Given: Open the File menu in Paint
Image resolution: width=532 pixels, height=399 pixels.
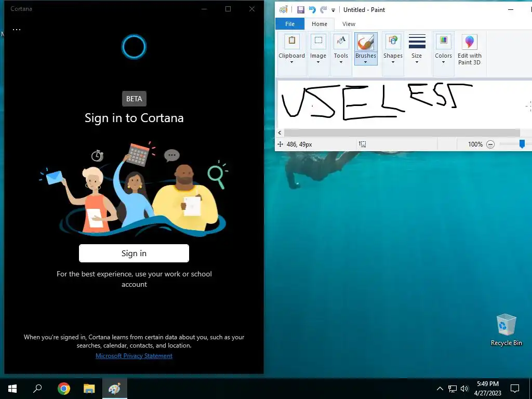Looking at the screenshot, I should click(290, 24).
